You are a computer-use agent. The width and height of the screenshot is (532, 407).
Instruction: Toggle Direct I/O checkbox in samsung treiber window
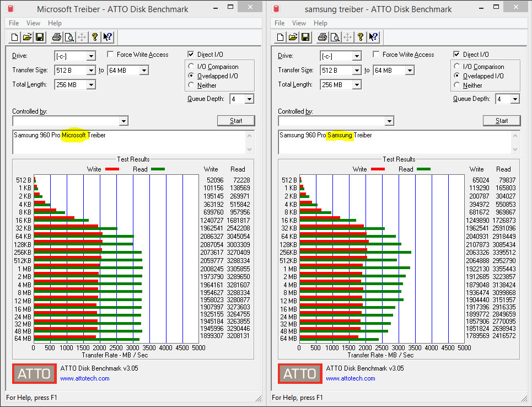[456, 54]
